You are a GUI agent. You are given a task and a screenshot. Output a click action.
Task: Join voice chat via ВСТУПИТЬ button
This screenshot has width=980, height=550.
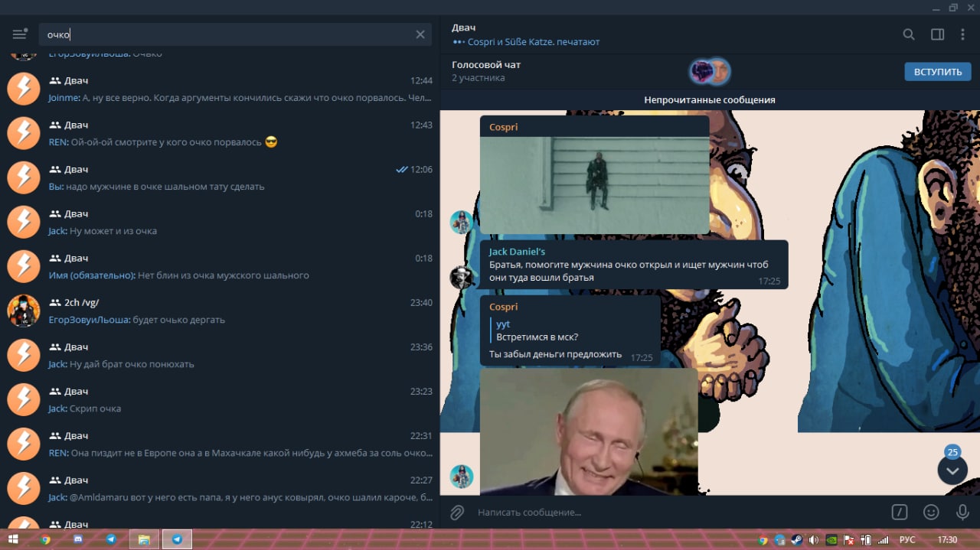[x=938, y=72]
